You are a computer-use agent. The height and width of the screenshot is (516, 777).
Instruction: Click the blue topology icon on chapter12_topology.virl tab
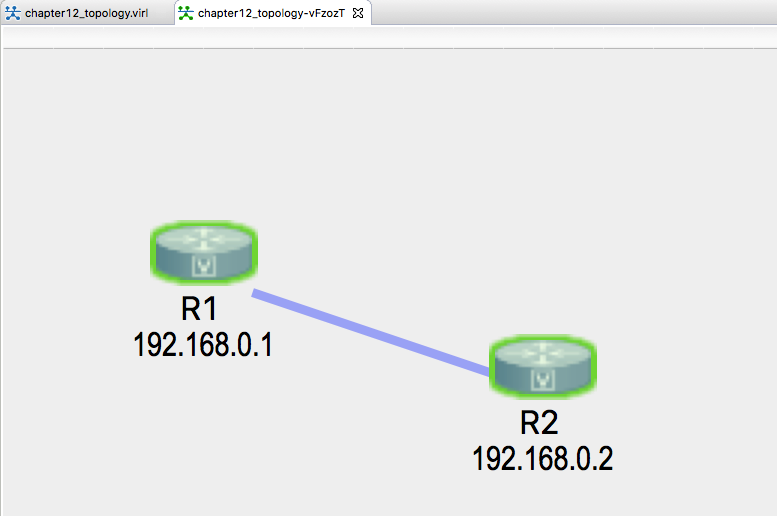point(12,13)
